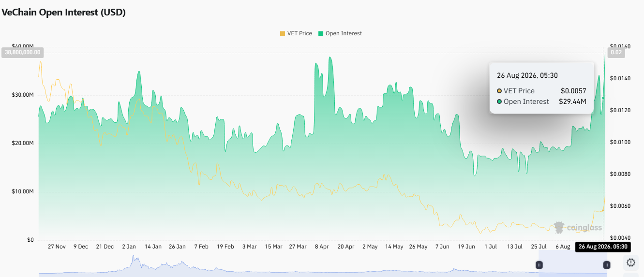This screenshot has width=644, height=277.
Task: Click the '15 Mar' date axis label
Action: [273, 247]
